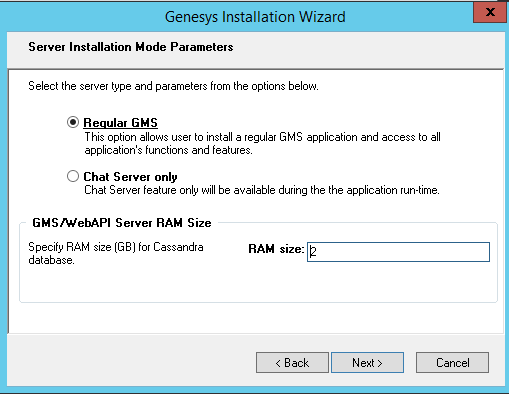Close the Genesys Installation Wizard window

pos(490,12)
